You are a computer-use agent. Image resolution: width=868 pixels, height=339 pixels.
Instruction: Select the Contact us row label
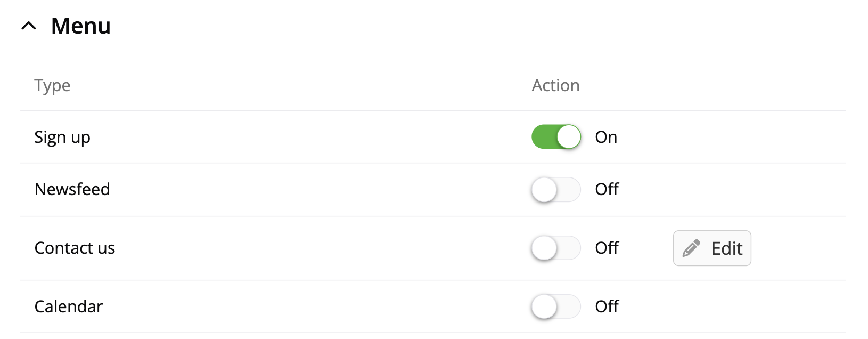coord(75,248)
